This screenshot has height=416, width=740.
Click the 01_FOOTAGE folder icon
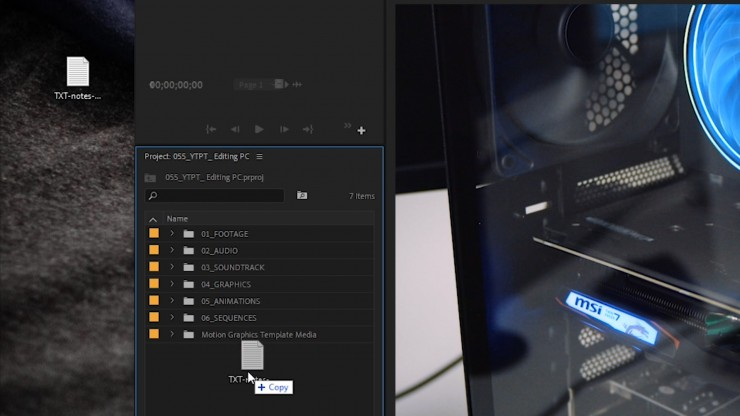[189, 234]
